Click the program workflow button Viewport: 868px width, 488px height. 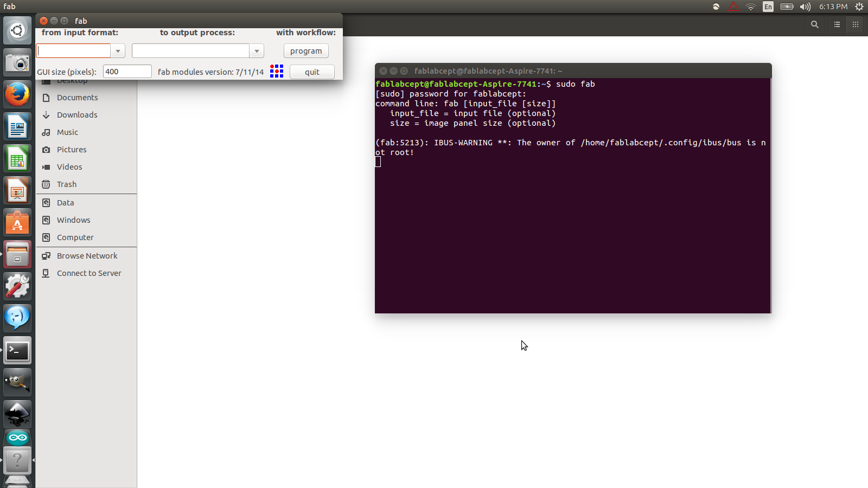pyautogui.click(x=306, y=51)
